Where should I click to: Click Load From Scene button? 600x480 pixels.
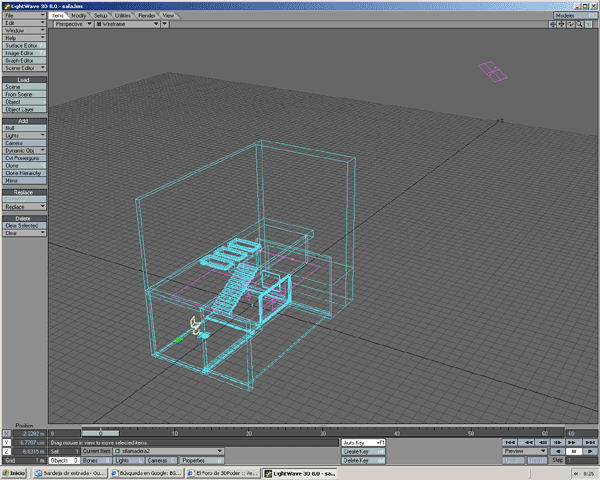coord(24,94)
